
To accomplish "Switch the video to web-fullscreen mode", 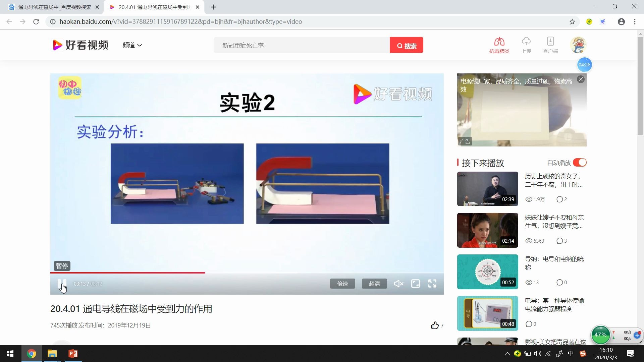I will [x=416, y=284].
